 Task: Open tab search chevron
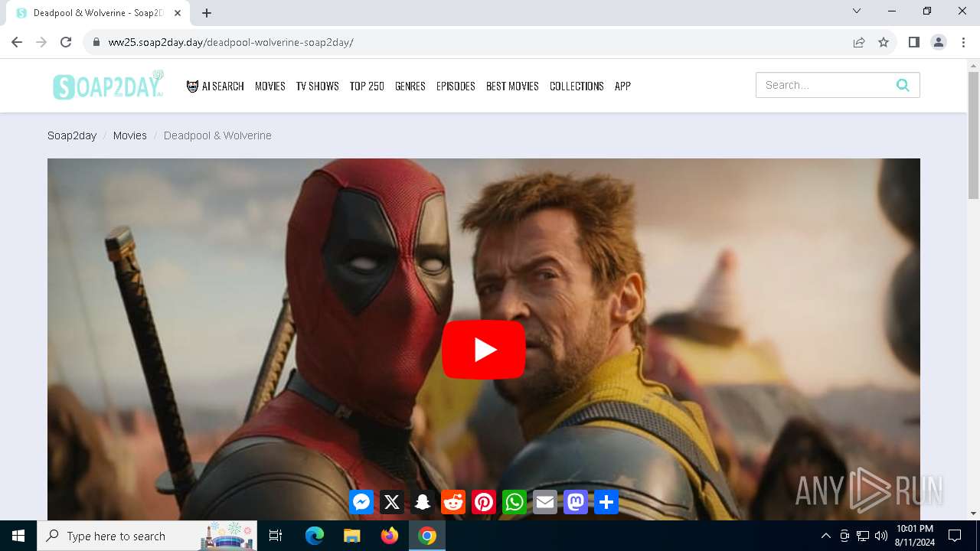click(857, 11)
